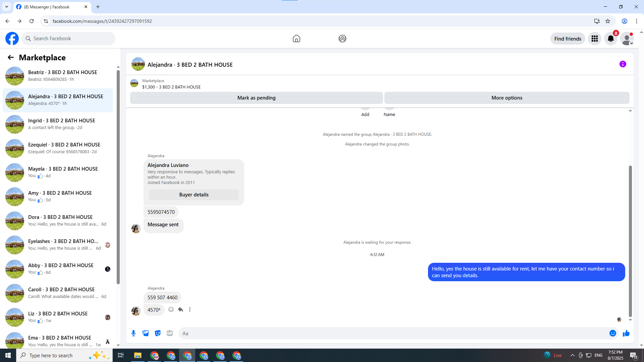Bookmark this page with the star icon

pyautogui.click(x=608, y=21)
